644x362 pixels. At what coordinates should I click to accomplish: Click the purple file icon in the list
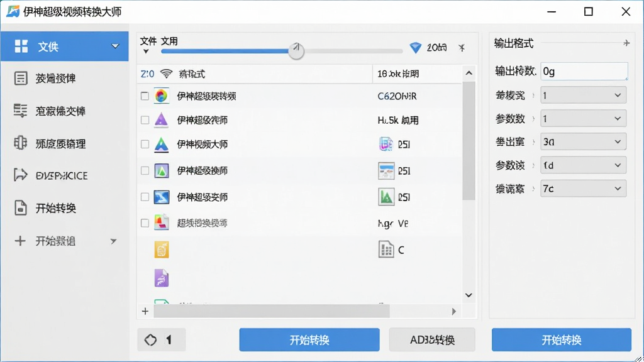pos(162,278)
